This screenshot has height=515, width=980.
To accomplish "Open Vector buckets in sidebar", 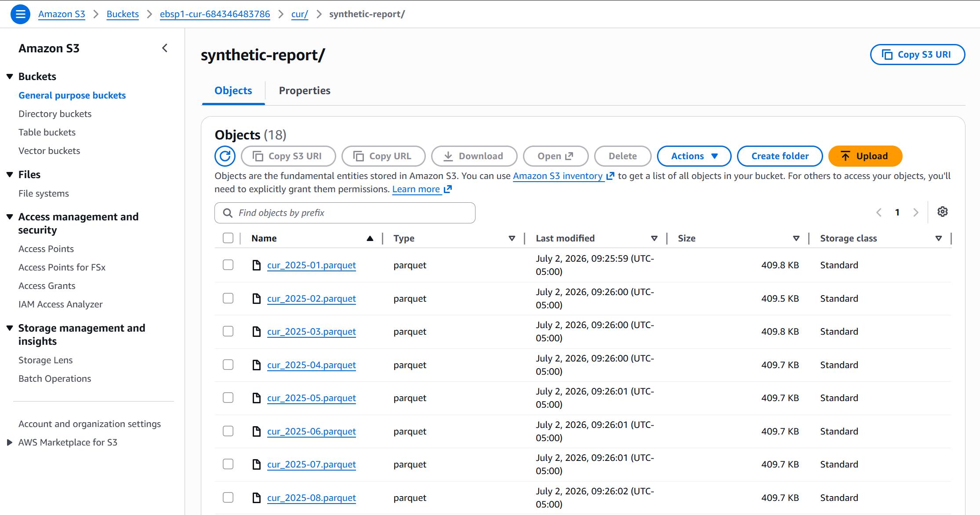I will (49, 151).
